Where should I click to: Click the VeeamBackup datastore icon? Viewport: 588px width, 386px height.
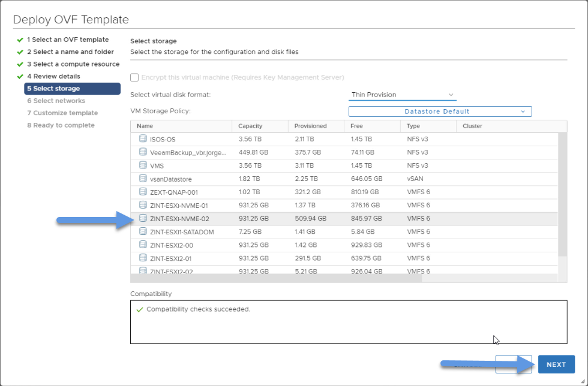pyautogui.click(x=143, y=152)
